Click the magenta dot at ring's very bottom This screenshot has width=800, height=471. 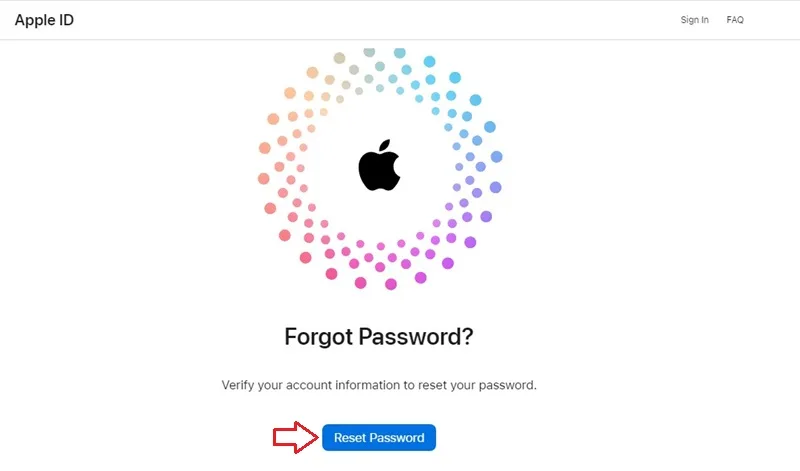click(391, 284)
